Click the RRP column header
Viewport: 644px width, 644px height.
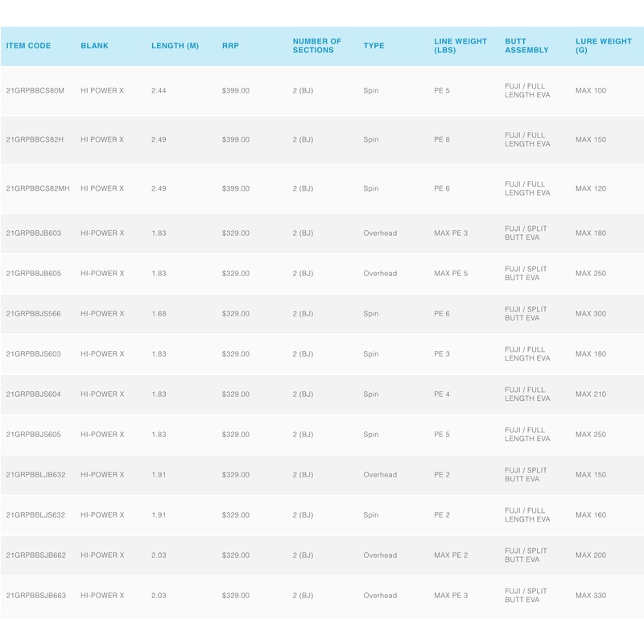[231, 46]
